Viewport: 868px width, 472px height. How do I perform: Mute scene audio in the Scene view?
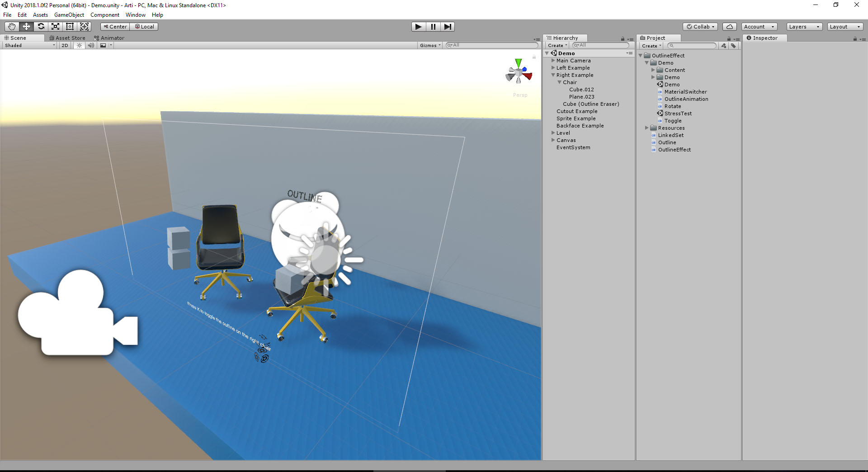point(91,45)
